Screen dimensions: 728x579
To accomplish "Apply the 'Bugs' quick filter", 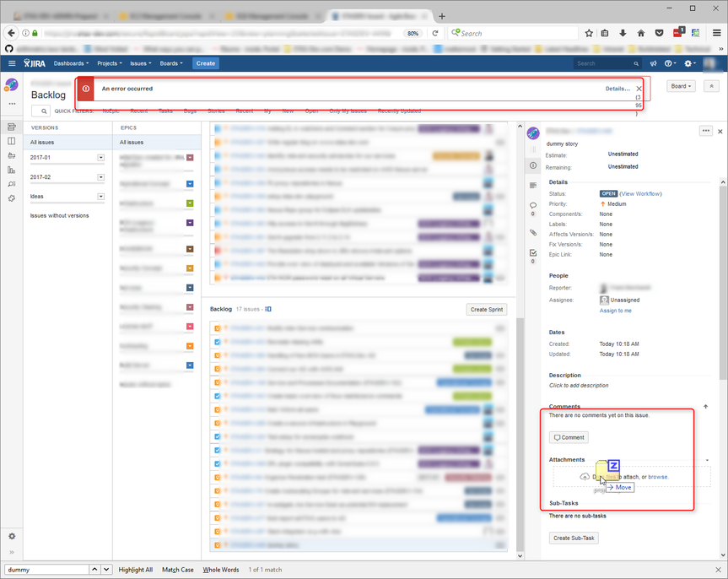I will click(190, 111).
